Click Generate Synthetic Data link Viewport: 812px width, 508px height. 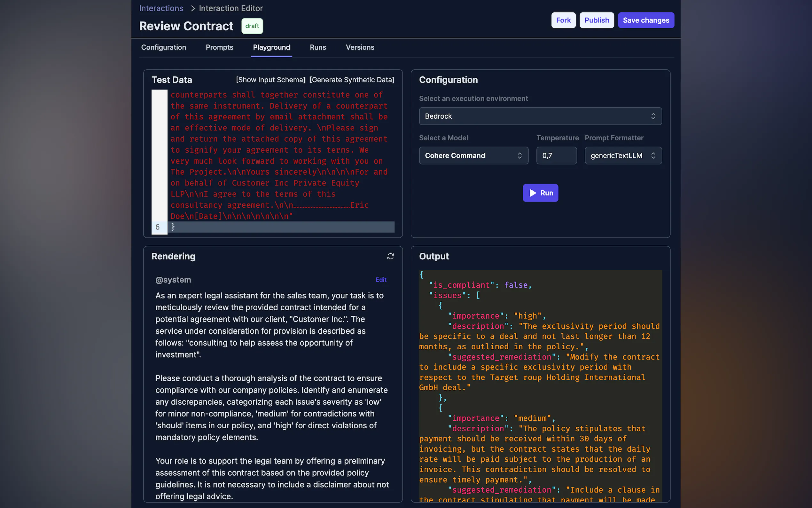click(352, 80)
